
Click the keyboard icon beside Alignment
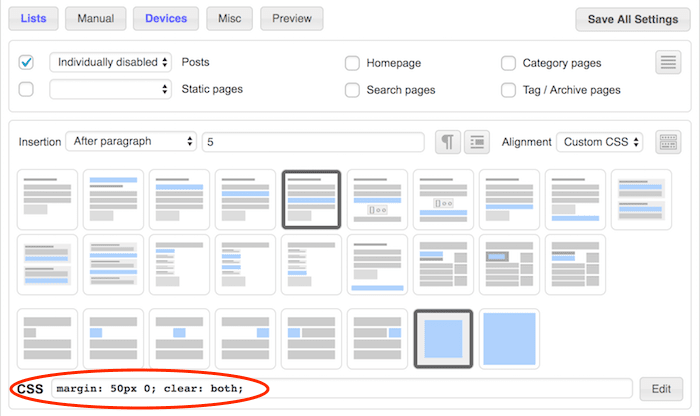click(x=668, y=142)
